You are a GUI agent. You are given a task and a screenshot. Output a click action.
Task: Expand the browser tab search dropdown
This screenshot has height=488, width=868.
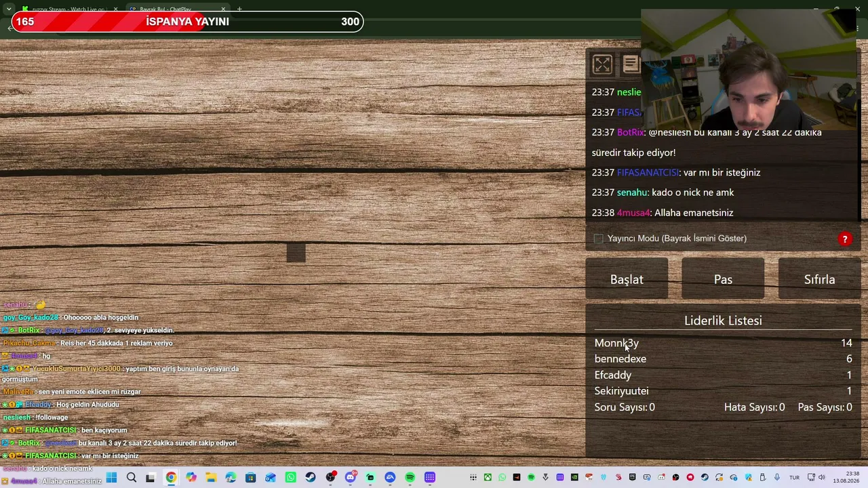click(8, 9)
